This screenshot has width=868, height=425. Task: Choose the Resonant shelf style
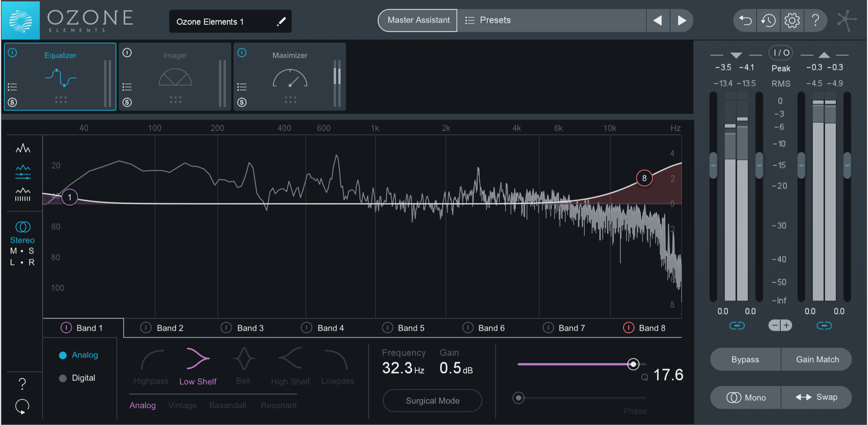click(278, 405)
